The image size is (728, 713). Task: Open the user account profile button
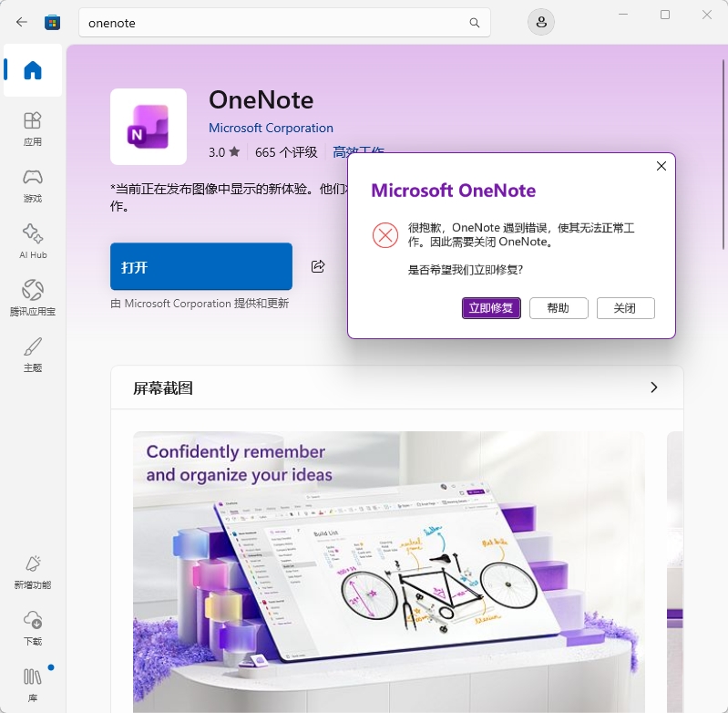click(x=541, y=22)
